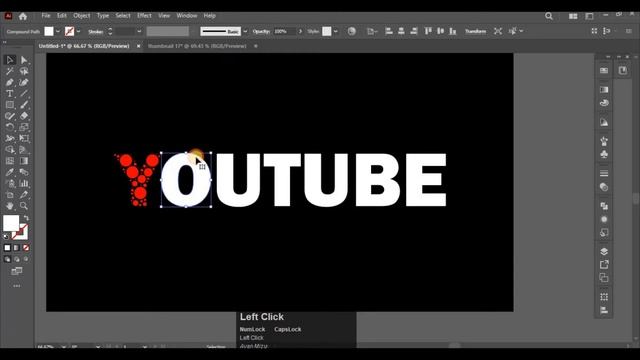Select the Free Transform tool
This screenshot has height=360, width=640.
coord(24,139)
